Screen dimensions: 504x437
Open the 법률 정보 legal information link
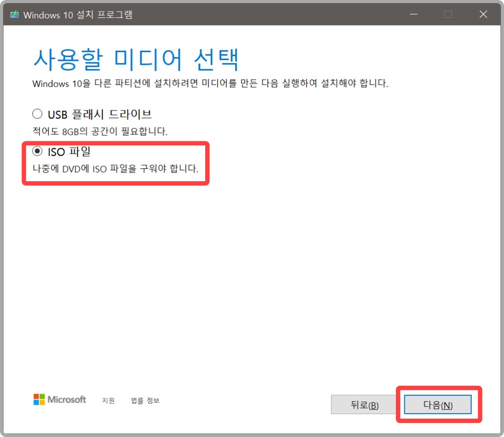(x=144, y=400)
